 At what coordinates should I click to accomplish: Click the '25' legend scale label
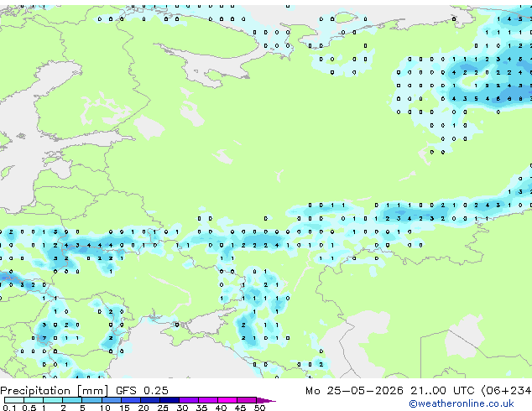(163, 408)
